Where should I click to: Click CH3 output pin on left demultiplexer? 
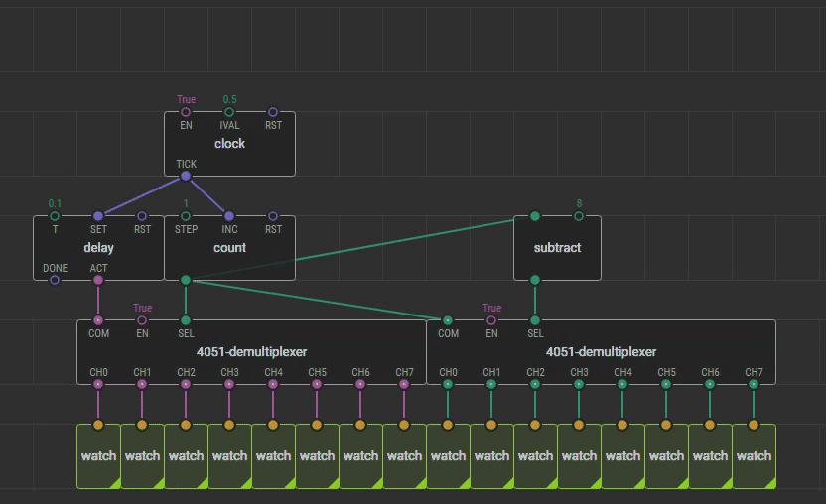pos(229,385)
